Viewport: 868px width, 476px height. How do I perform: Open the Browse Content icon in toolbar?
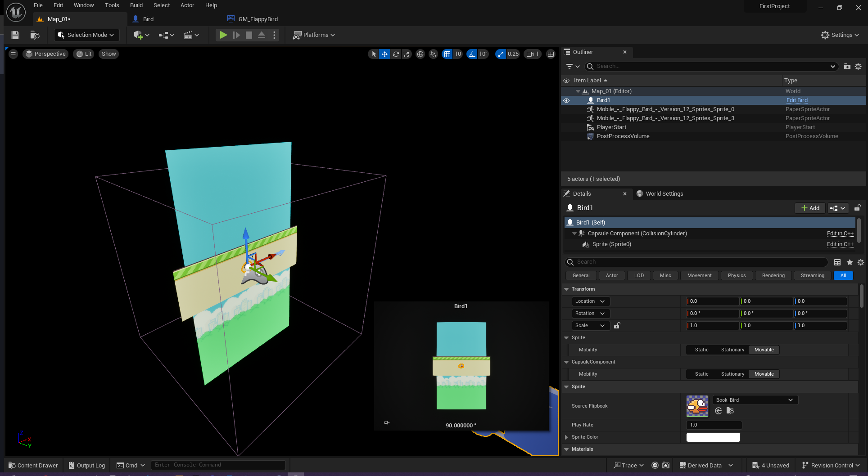point(35,35)
